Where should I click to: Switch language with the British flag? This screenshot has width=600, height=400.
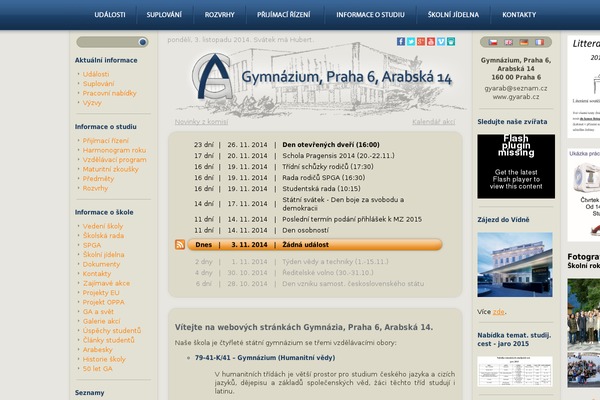coord(509,42)
